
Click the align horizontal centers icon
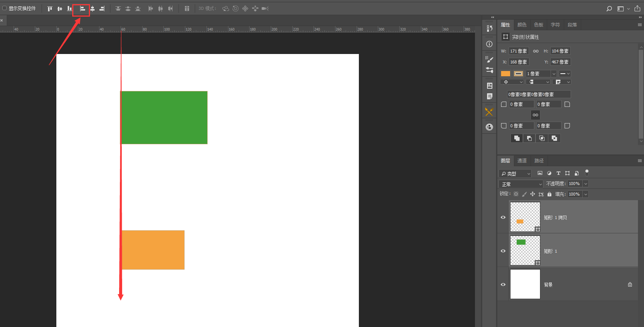92,9
